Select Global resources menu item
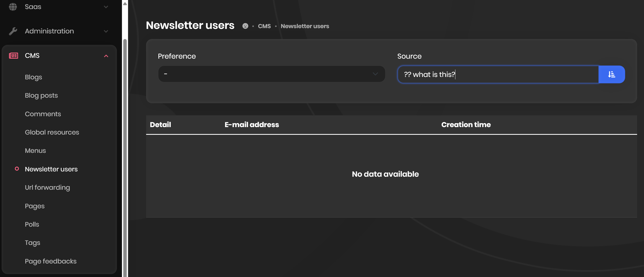644x277 pixels. pyautogui.click(x=52, y=132)
